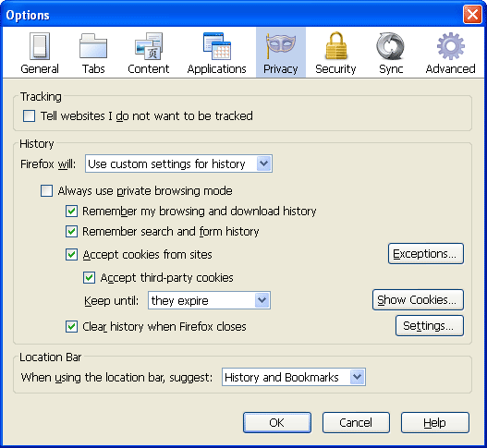Expand the location bar suggest dropdown
The height and width of the screenshot is (448, 487).
pos(294,377)
